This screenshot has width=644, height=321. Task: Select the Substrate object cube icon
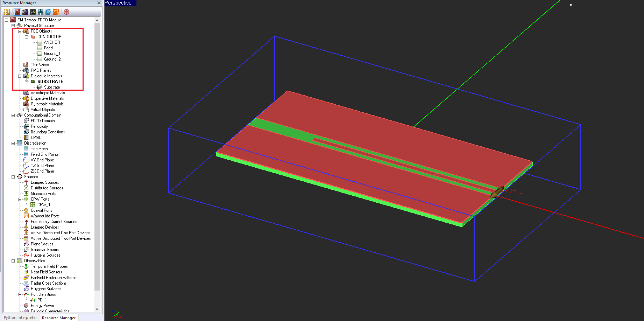(40, 87)
